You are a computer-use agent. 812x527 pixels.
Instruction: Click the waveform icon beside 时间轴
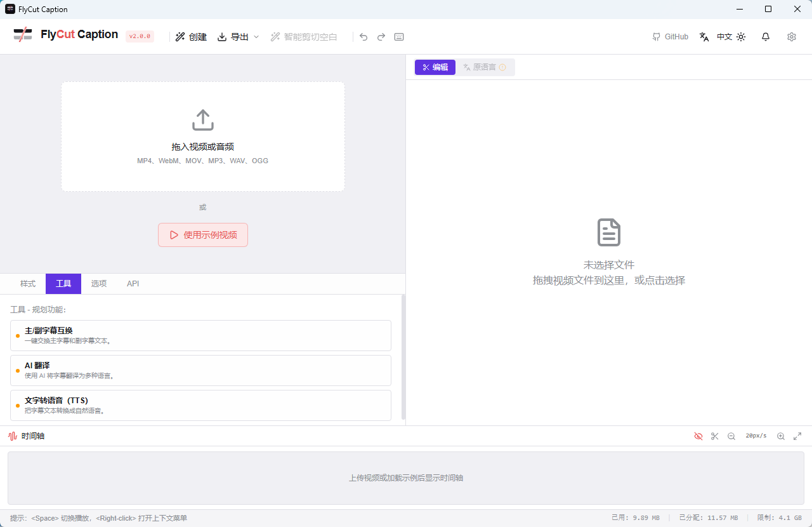point(13,436)
